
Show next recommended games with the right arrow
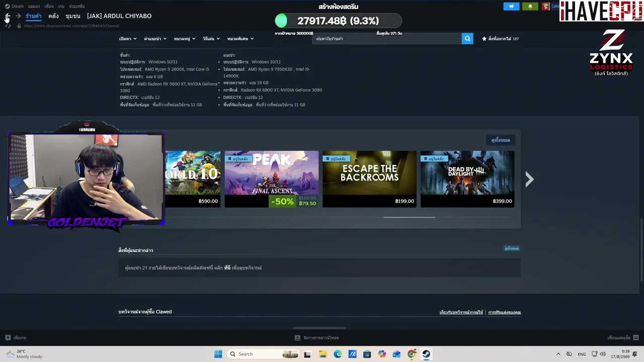pos(529,179)
